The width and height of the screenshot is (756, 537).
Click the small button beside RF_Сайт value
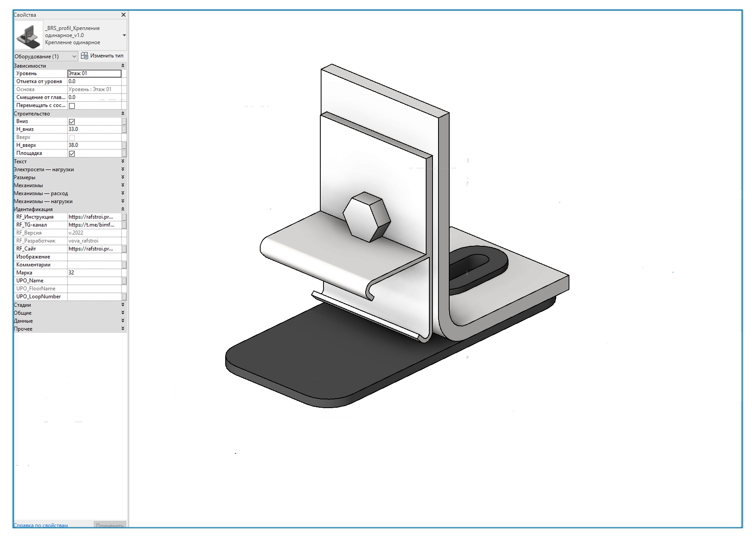click(124, 249)
